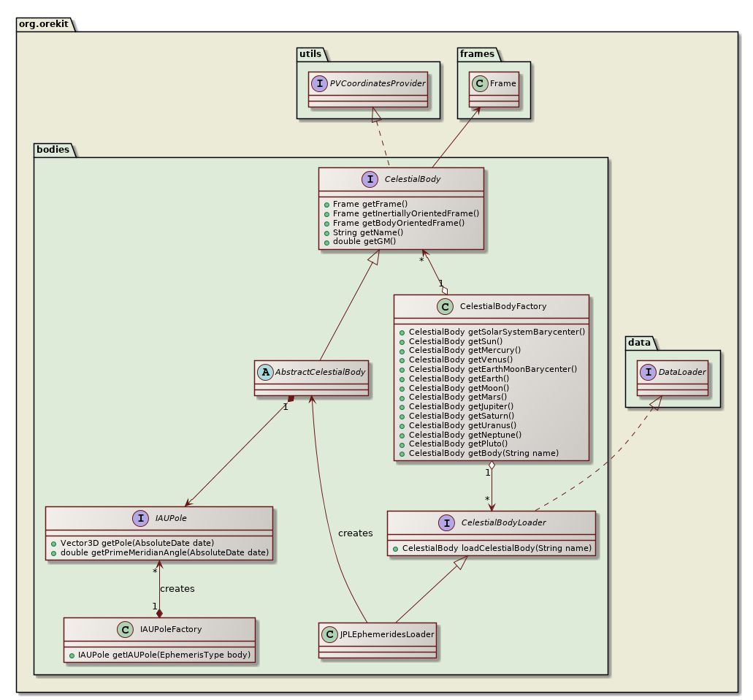This screenshot has height=700, width=753.
Task: Select the interface icon on IAUPole
Action: click(140, 518)
